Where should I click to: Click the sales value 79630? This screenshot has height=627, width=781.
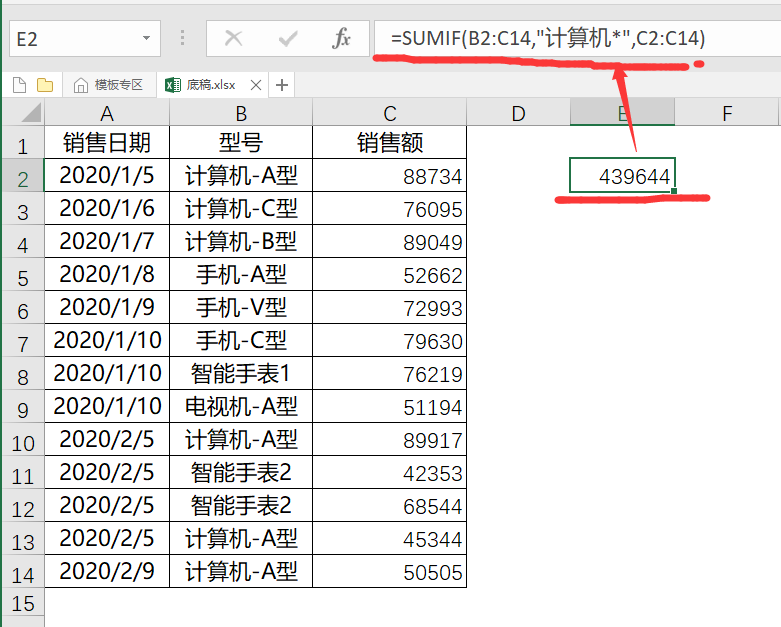tap(390, 341)
